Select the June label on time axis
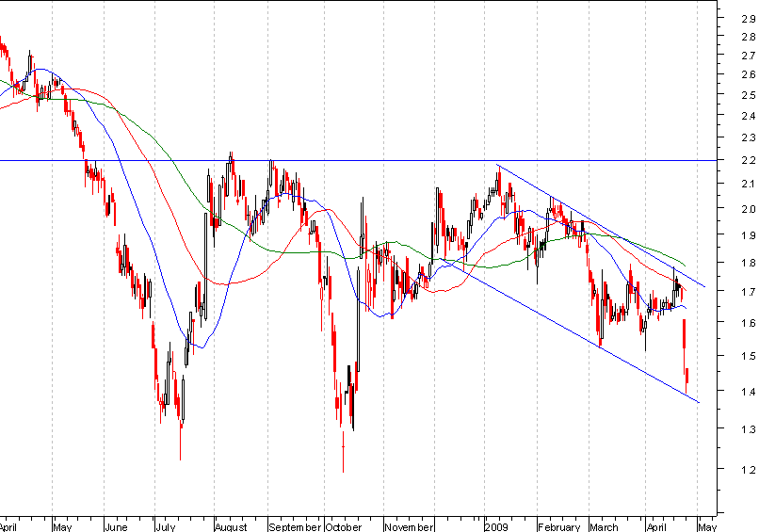The image size is (759, 532). pyautogui.click(x=116, y=527)
